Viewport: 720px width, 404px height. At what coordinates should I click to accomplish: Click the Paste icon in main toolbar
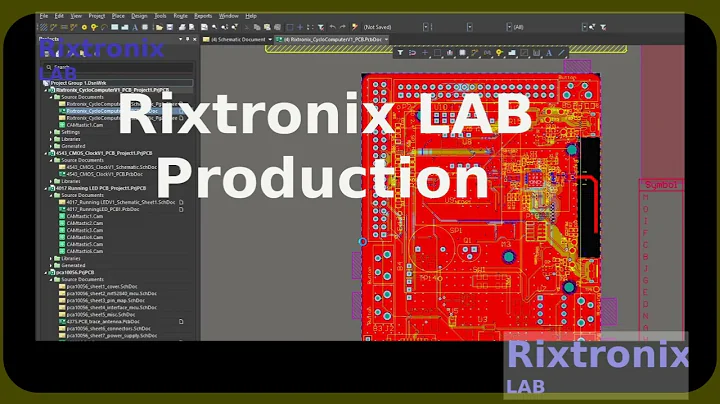pos(267,27)
